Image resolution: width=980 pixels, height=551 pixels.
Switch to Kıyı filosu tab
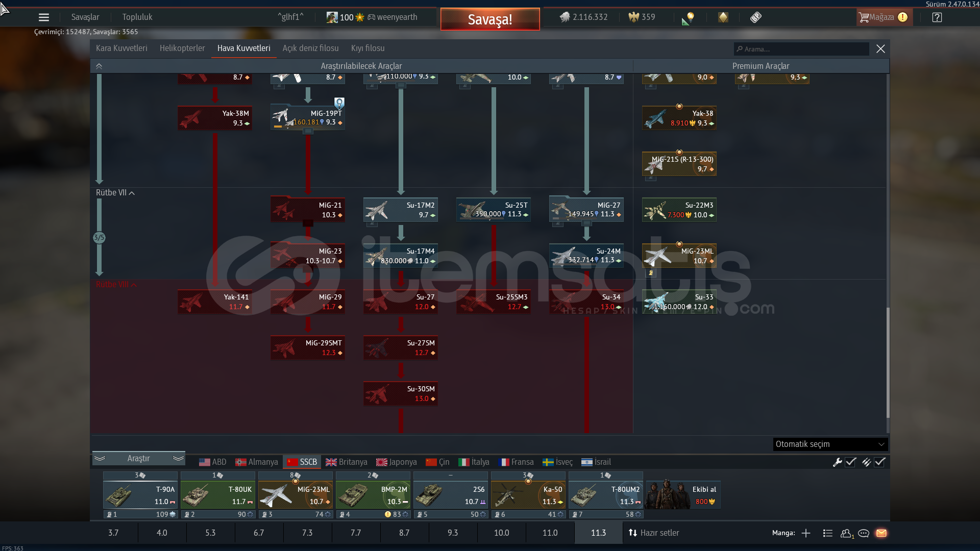(368, 48)
